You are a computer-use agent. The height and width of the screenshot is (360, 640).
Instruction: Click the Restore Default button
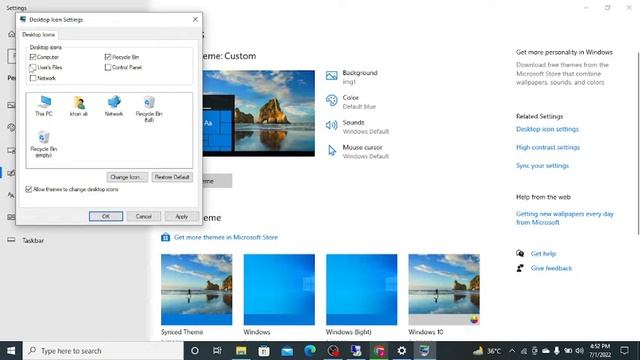(x=172, y=177)
